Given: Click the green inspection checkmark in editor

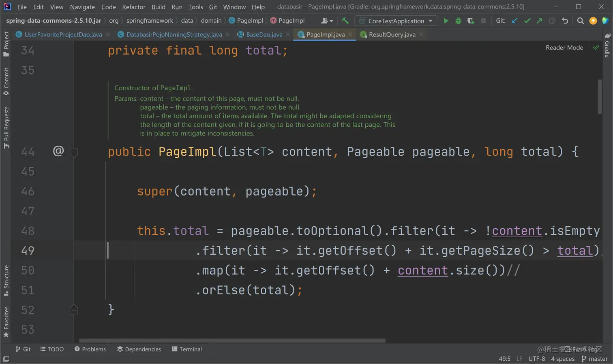Looking at the screenshot, I should click(596, 48).
